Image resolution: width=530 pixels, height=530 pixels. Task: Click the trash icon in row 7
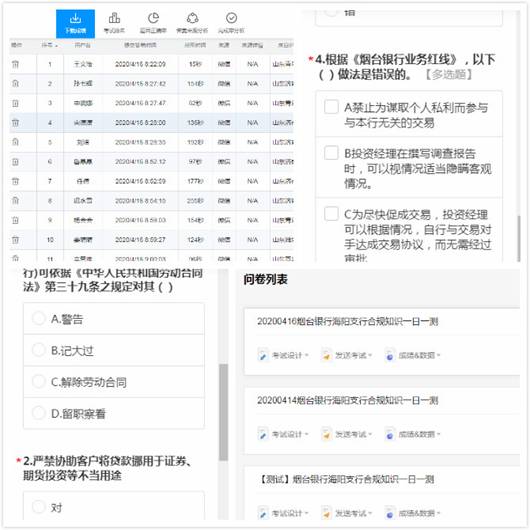[x=16, y=181]
